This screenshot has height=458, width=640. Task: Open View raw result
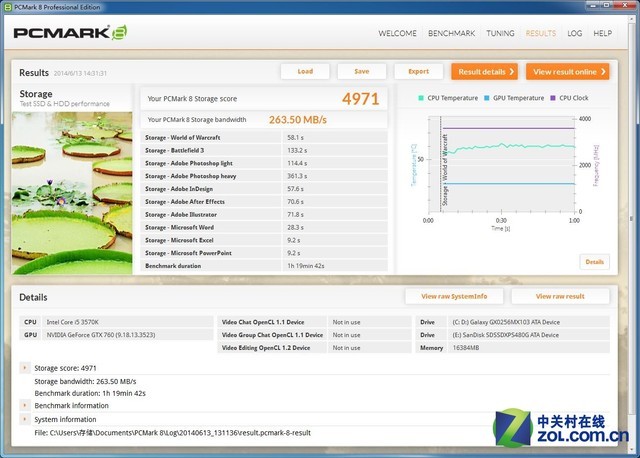point(560,296)
